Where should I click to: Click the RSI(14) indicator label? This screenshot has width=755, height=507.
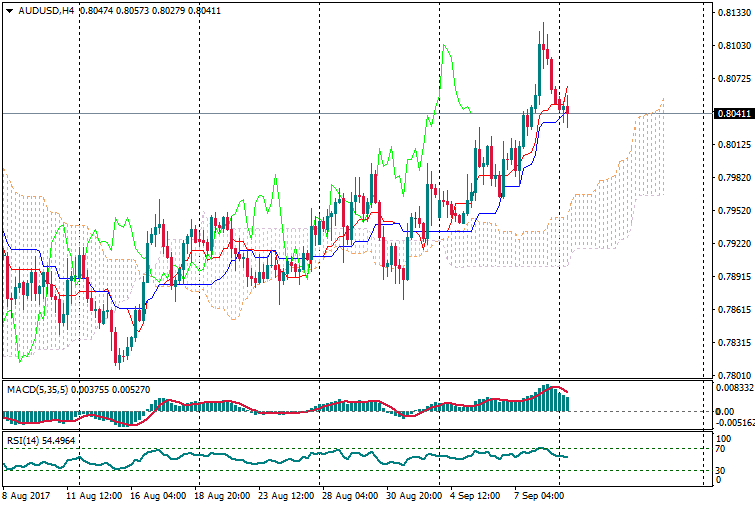point(22,439)
